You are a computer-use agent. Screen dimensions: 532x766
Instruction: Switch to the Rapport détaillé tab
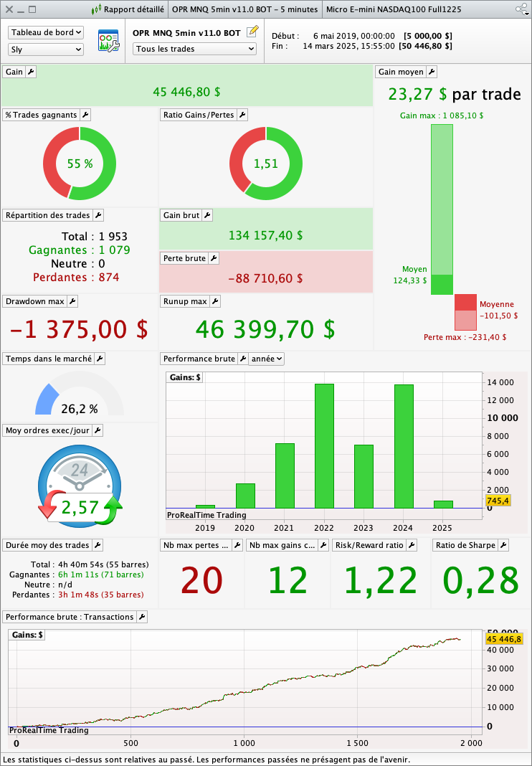coord(129,9)
